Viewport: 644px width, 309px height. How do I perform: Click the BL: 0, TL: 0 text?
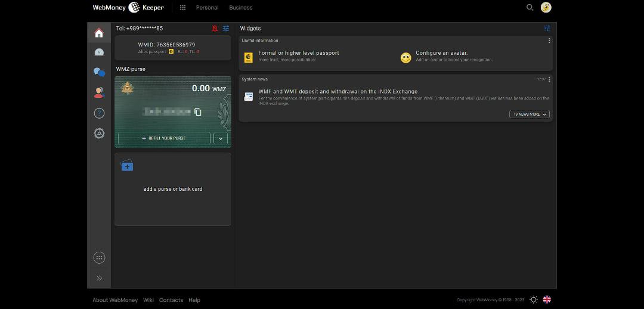click(x=188, y=52)
